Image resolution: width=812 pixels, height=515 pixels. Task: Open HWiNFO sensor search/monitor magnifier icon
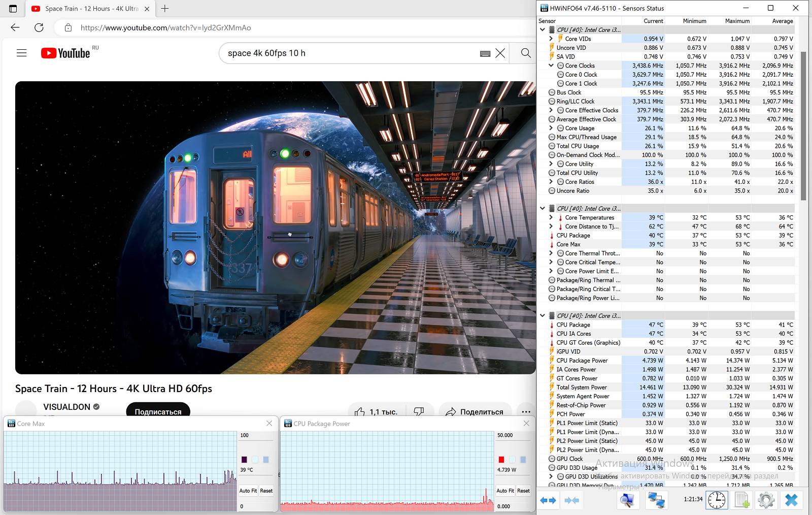point(627,500)
